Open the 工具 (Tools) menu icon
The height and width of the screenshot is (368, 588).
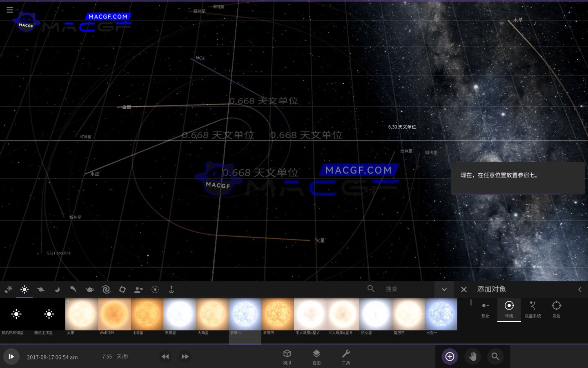pyautogui.click(x=346, y=356)
